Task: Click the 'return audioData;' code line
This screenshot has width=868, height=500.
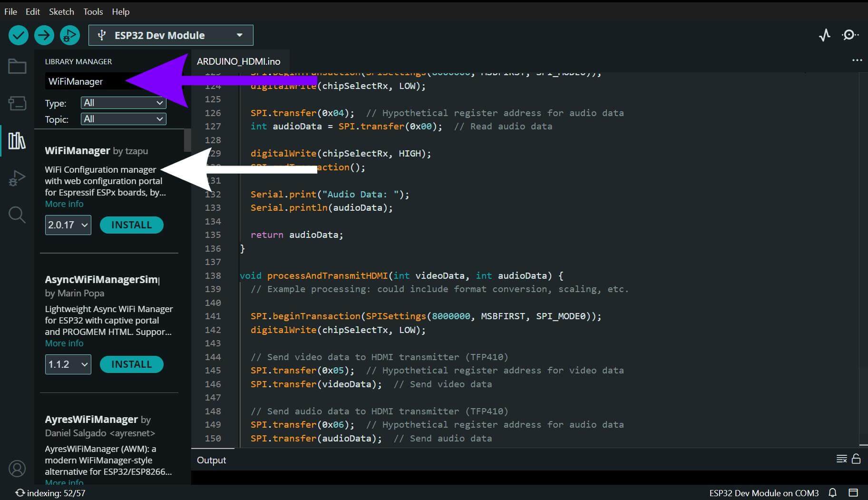Action: pos(297,235)
